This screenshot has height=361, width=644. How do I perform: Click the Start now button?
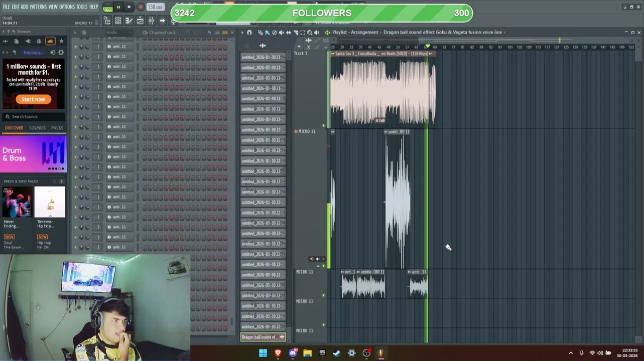point(33,99)
